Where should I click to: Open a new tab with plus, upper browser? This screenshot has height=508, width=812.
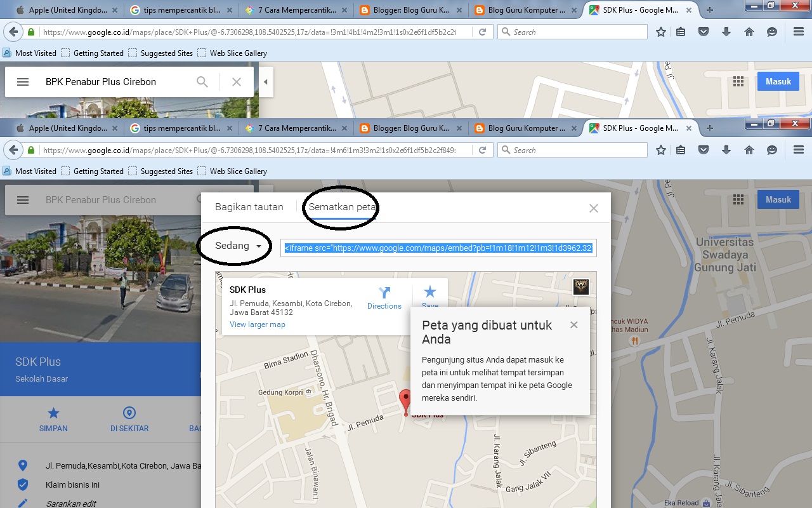click(x=710, y=10)
